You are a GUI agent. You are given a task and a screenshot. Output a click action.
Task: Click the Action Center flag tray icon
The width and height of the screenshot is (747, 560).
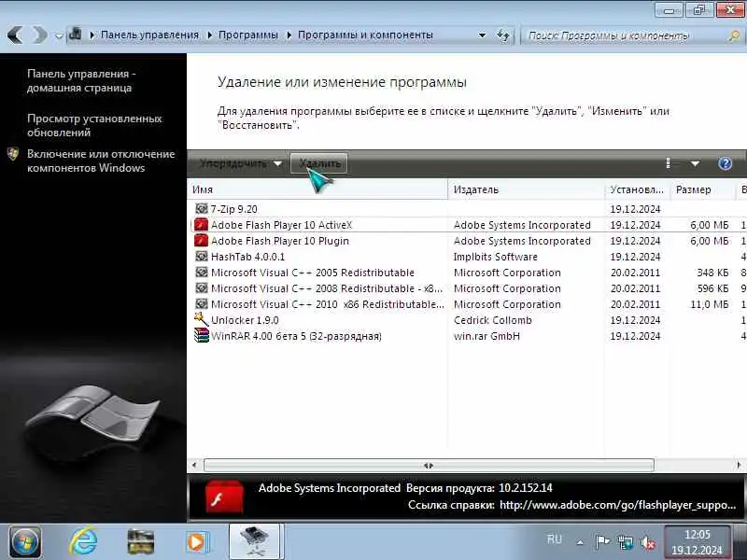(x=602, y=542)
